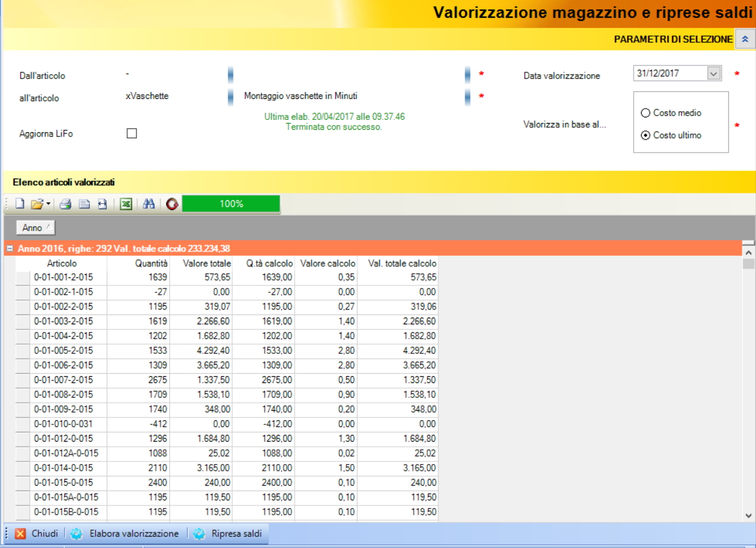Click Valore calcolo cell 0,02
Image resolution: width=756 pixels, height=548 pixels.
(x=326, y=453)
